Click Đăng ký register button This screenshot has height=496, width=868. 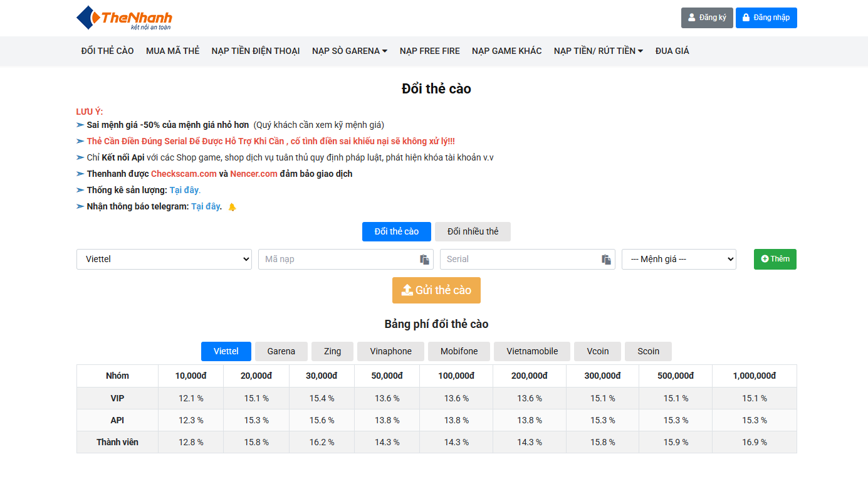(x=707, y=18)
